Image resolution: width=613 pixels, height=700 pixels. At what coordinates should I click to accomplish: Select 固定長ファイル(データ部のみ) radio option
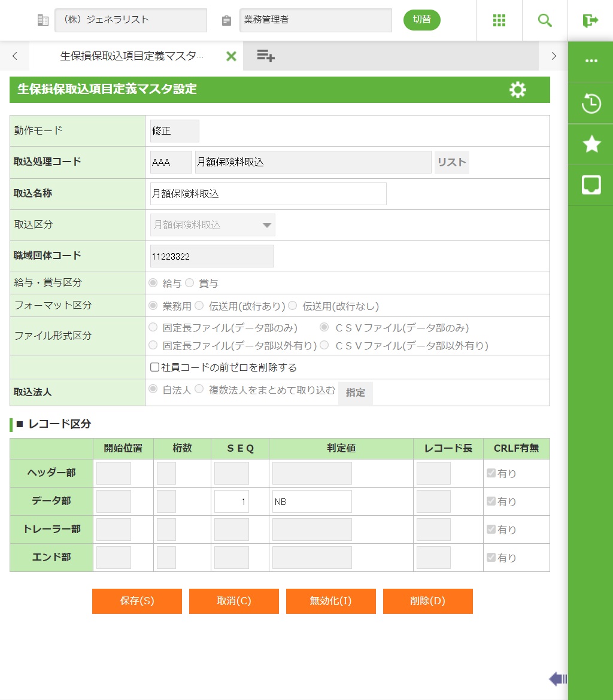click(153, 327)
